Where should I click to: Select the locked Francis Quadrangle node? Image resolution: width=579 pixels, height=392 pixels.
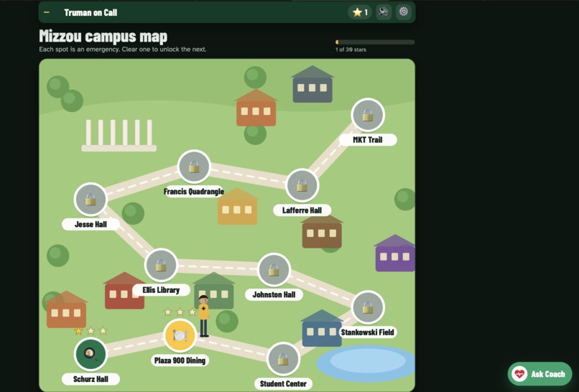pyautogui.click(x=194, y=167)
